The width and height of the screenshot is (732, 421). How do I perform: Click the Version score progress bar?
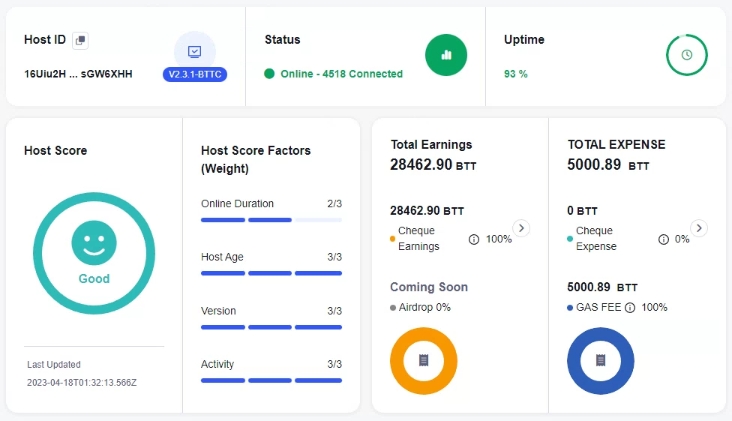point(271,327)
